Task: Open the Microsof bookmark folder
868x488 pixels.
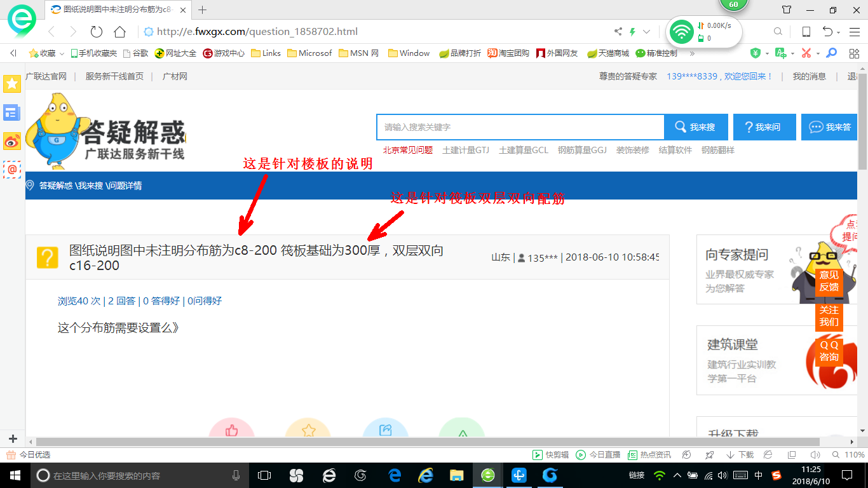Action: pos(309,53)
